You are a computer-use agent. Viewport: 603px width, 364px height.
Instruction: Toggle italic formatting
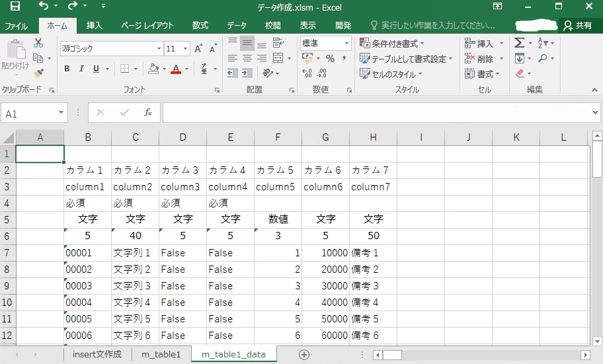pyautogui.click(x=81, y=69)
